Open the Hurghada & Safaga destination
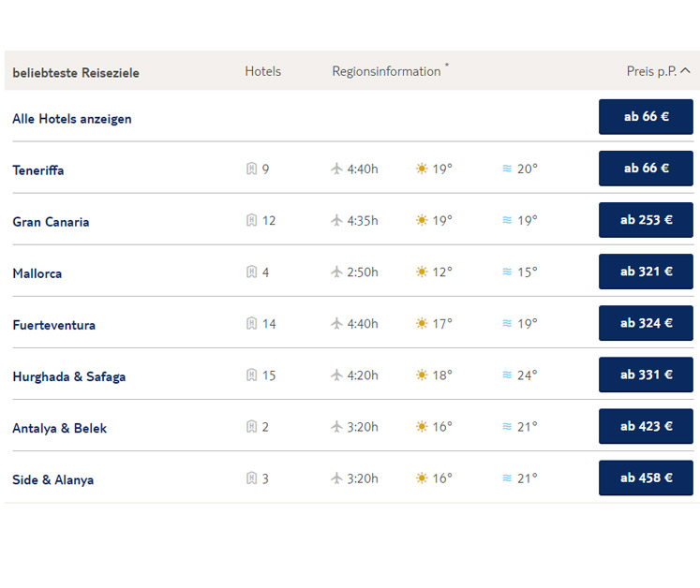This screenshot has height=588, width=700. pyautogui.click(x=69, y=376)
